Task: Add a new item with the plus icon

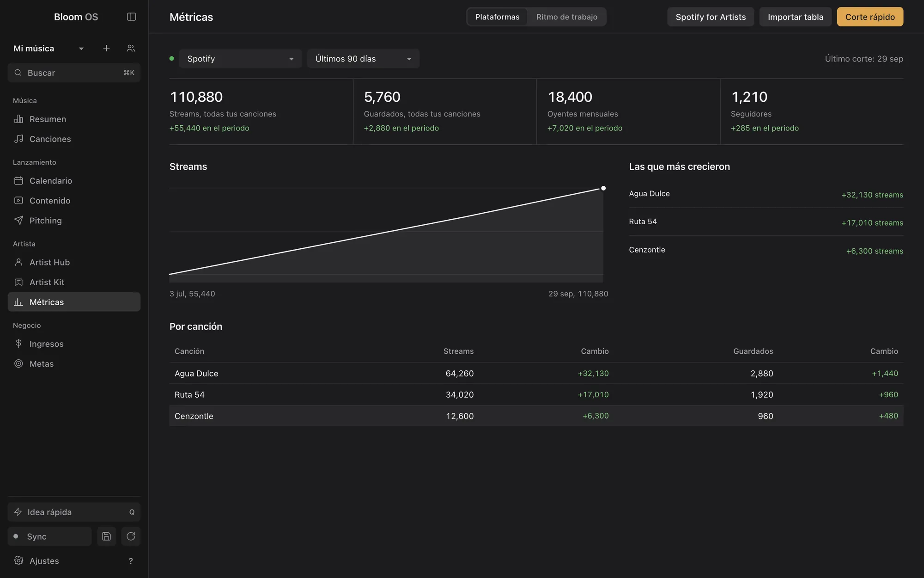Action: click(106, 48)
